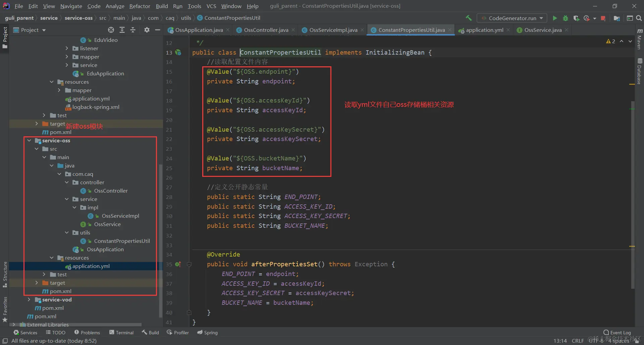Viewport: 644px width, 345px height.
Task: Open Search Everywhere magnifier icon
Action: coord(639,18)
